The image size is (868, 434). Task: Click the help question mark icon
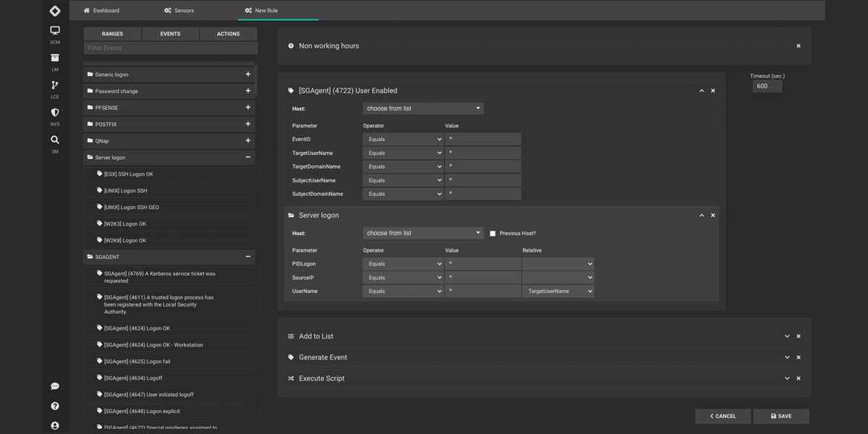click(55, 407)
